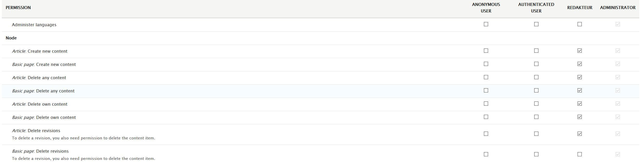
Task: Allow Authenticated user to create Articles
Action: (536, 51)
